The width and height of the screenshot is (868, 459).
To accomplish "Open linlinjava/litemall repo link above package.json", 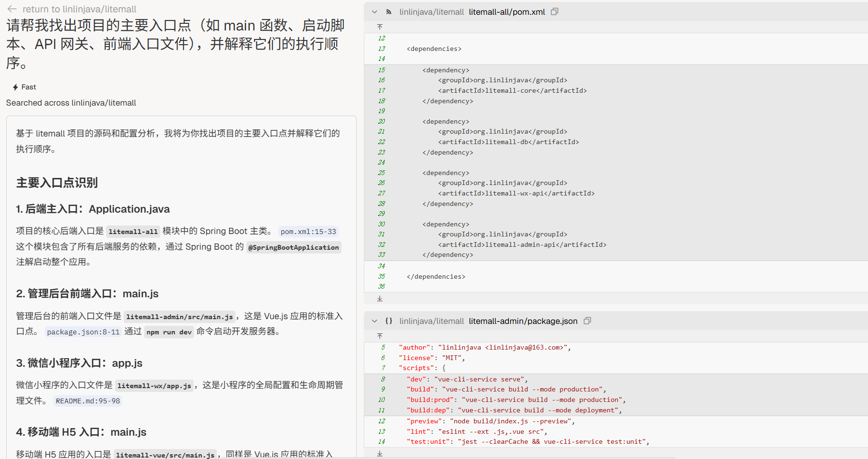I will pyautogui.click(x=431, y=321).
